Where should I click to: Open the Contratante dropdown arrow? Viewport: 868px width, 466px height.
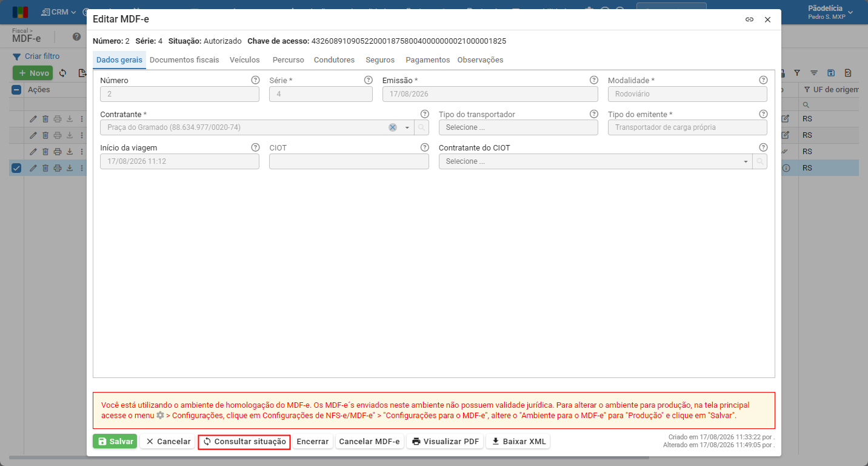(x=407, y=127)
